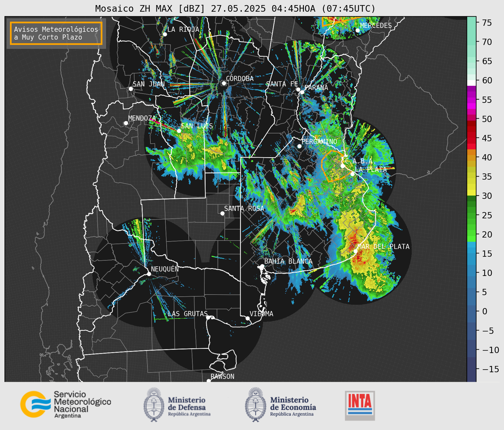Screen dimensions: 504x430
Task: Click the LAS GRUTAS city dot
Action: [x=208, y=317]
